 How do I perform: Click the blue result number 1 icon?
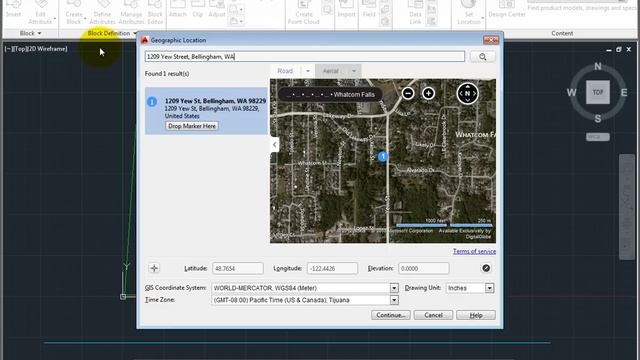point(152,102)
